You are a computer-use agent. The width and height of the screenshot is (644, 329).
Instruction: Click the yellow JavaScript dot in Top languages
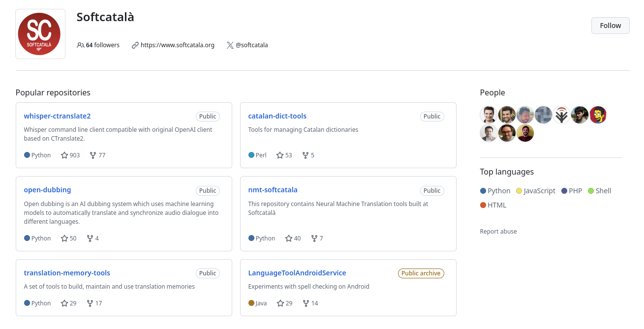[x=519, y=191]
